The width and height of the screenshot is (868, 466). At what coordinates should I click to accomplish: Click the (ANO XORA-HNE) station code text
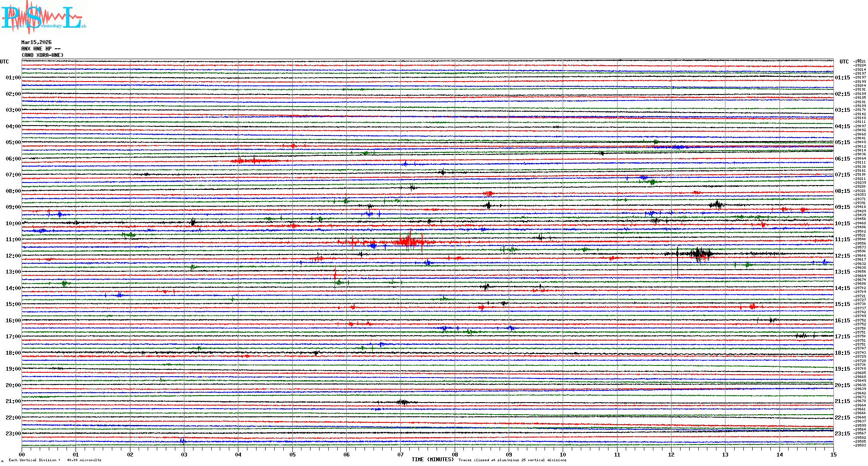42,55
